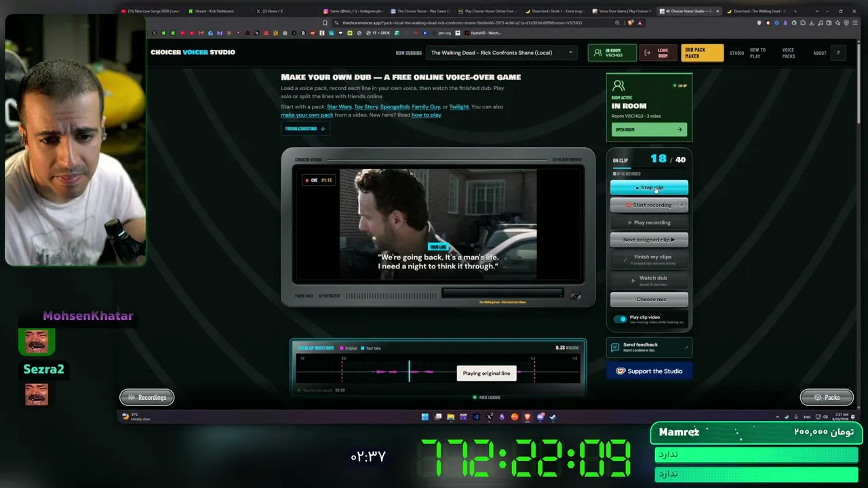
Task: Leave the current room
Action: click(658, 52)
